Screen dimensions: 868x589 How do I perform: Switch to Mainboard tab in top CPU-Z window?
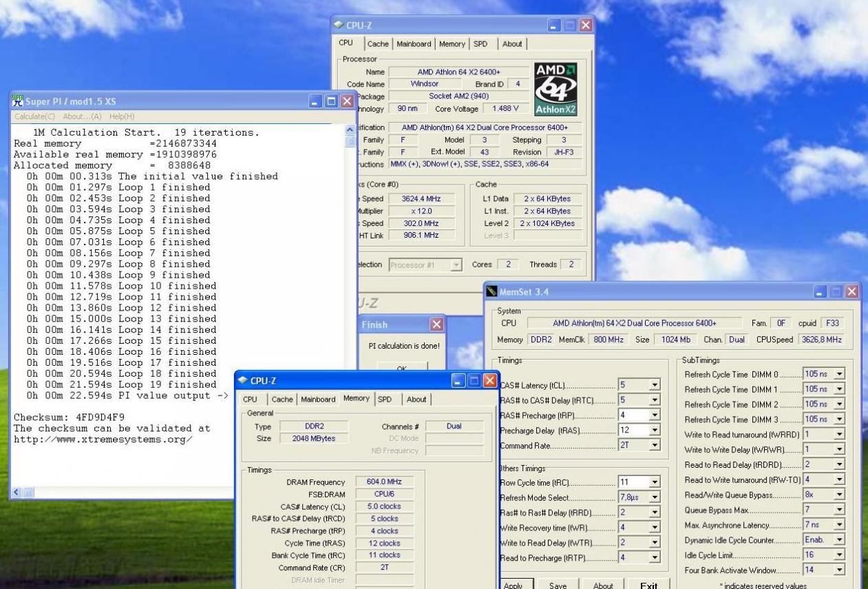coord(414,44)
